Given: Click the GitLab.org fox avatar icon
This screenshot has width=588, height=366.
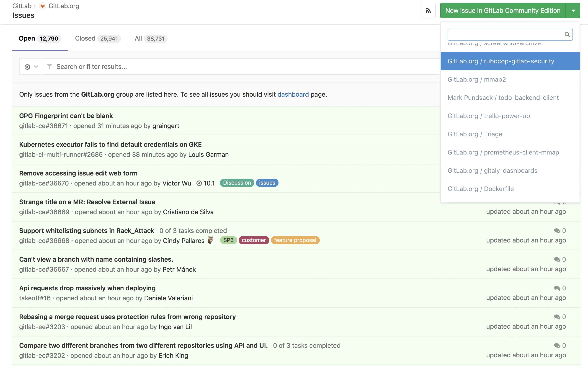Looking at the screenshot, I should tap(43, 6).
